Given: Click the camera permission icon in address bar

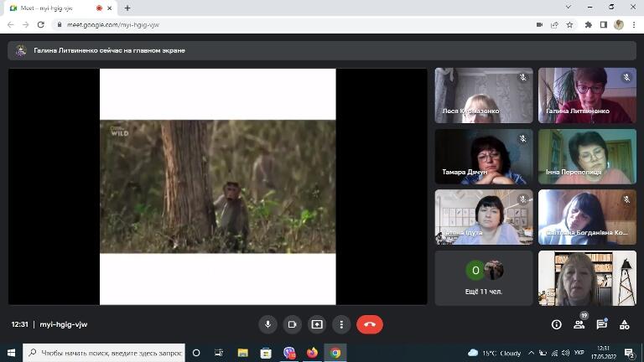Looking at the screenshot, I should (539, 24).
